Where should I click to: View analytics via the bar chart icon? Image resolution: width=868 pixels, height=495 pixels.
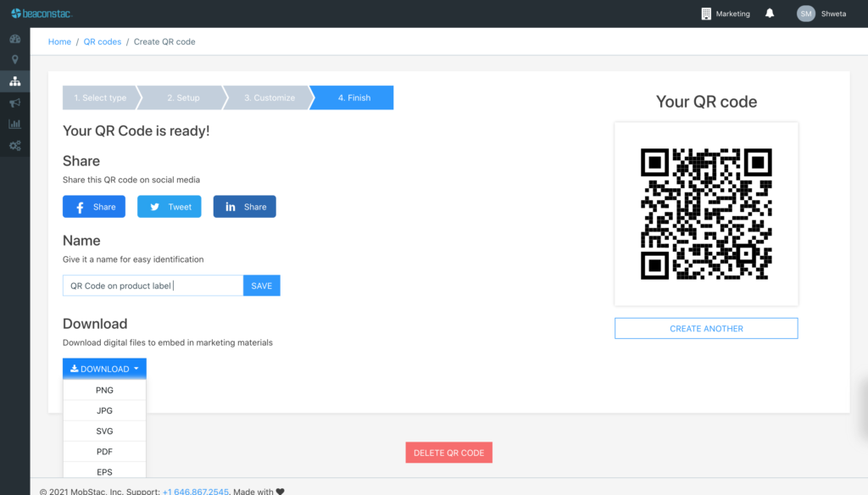click(14, 124)
